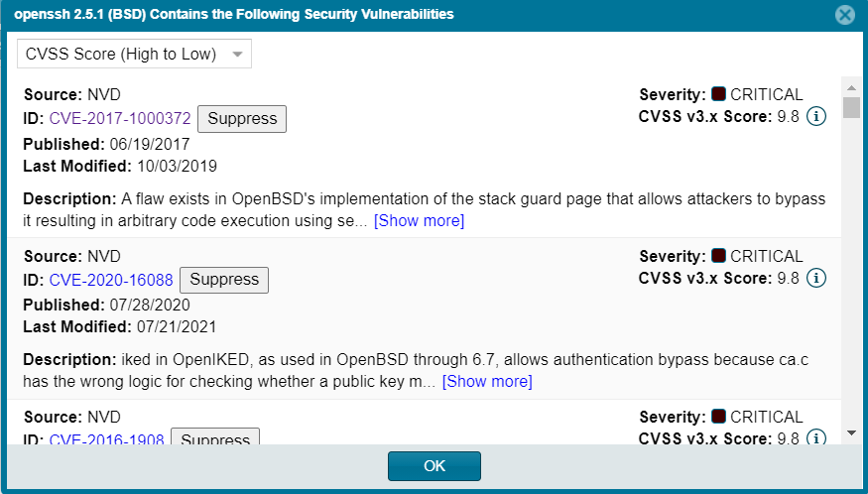Viewport: 868px width, 494px height.
Task: Suppress CVE-2016-1908 vulnerability
Action: point(215,436)
